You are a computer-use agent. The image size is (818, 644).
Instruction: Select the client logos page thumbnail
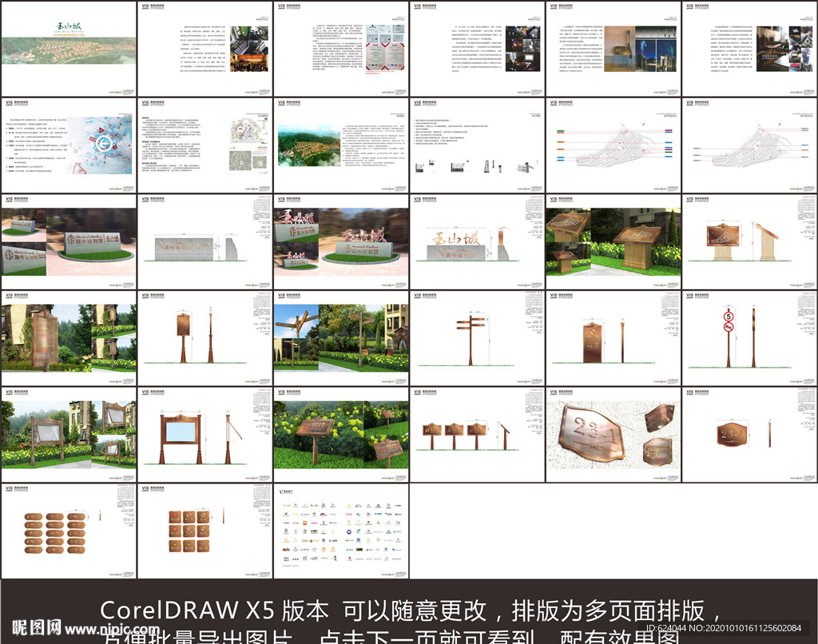[x=340, y=531]
